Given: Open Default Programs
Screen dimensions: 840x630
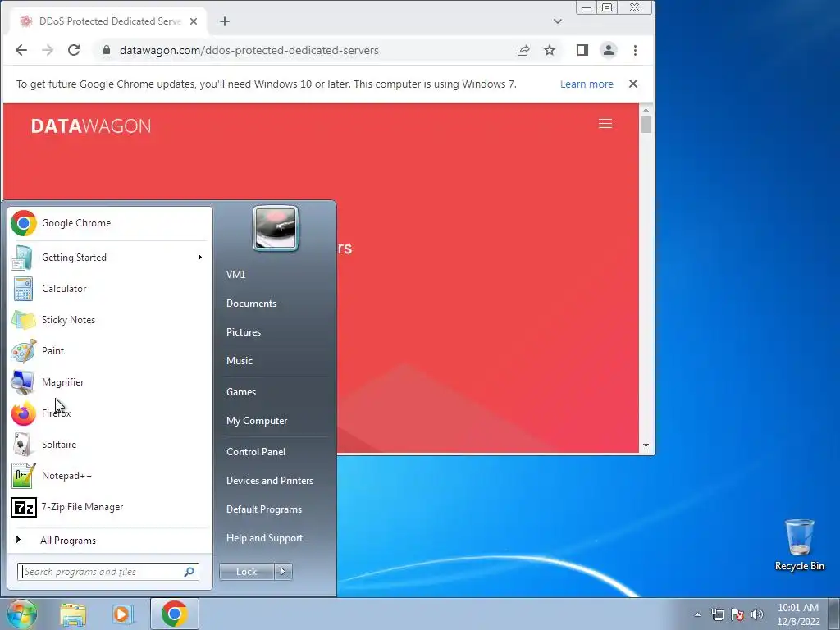Looking at the screenshot, I should point(263,509).
